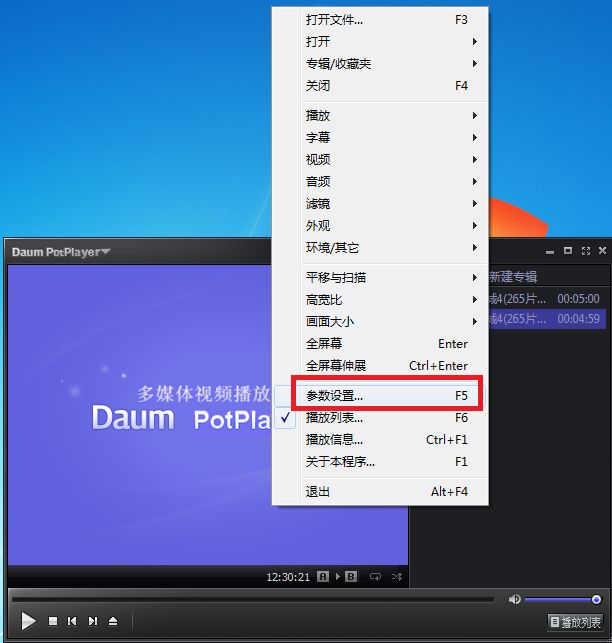Viewport: 612px width, 643px height.
Task: Toggle the repeat playback icon
Action: coord(375,577)
